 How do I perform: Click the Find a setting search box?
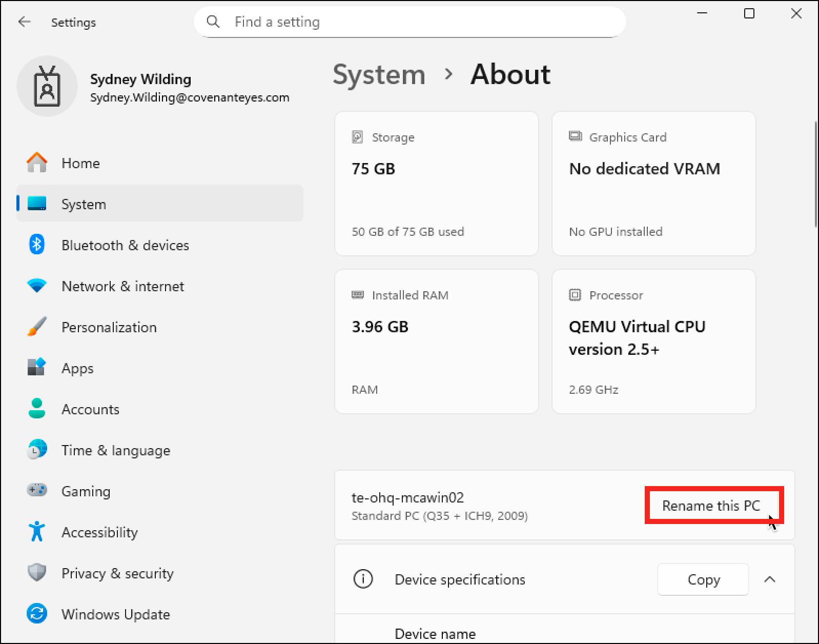409,22
